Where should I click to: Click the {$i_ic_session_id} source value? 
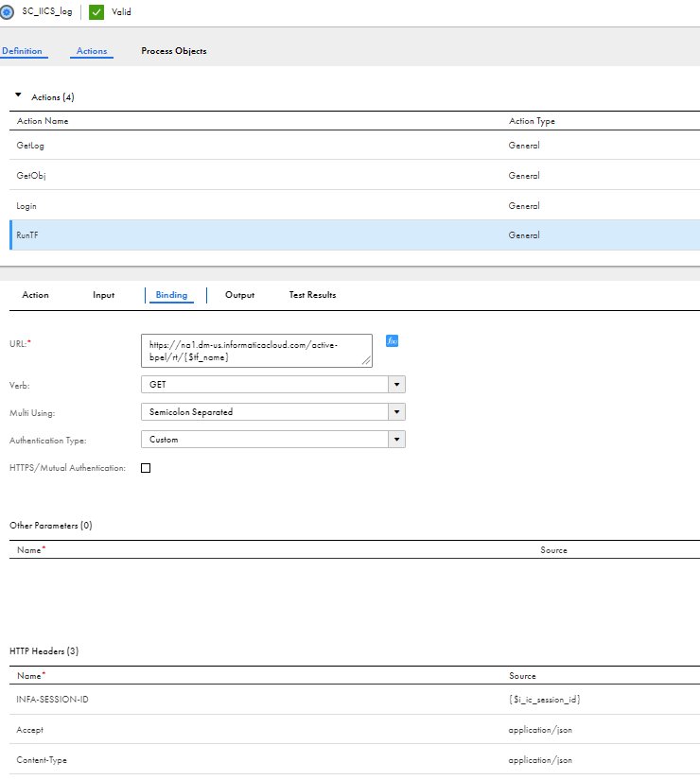coord(544,700)
